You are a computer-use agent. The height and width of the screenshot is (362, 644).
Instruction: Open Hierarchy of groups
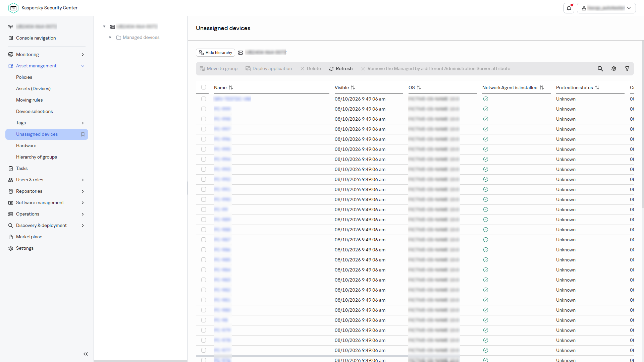(37, 157)
